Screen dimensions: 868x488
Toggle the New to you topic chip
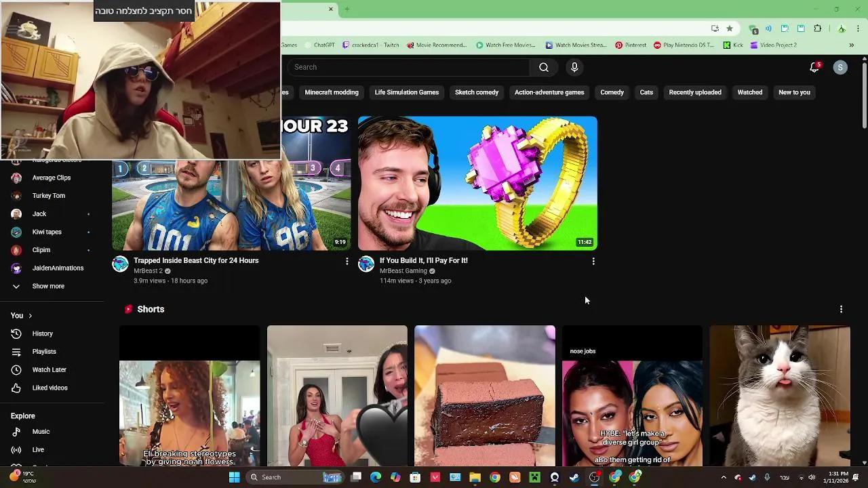tap(794, 92)
